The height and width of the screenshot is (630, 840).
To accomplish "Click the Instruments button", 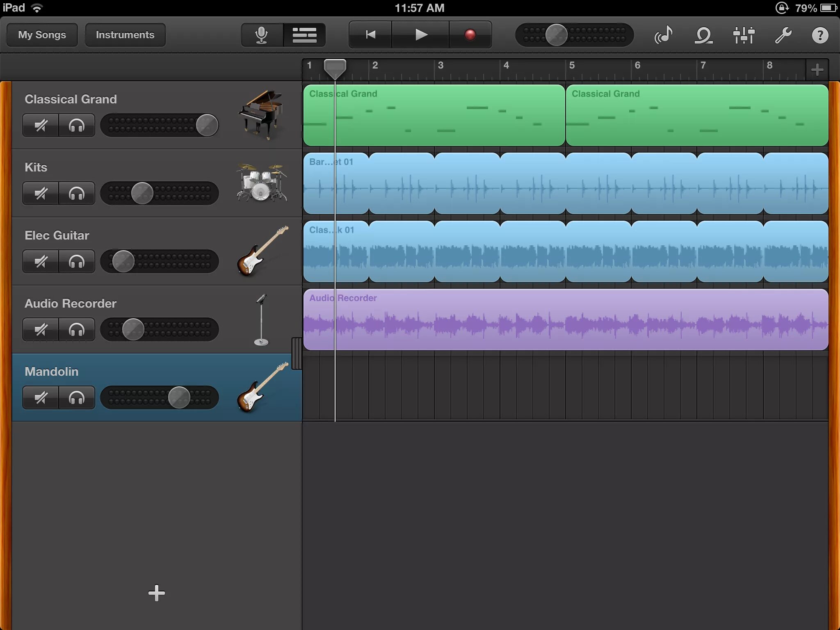I will click(x=125, y=35).
